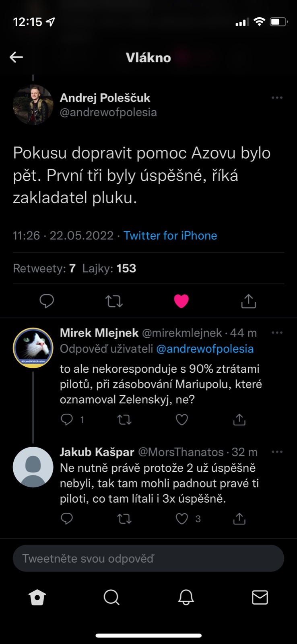The image size is (297, 644).
Task: Open more options for Mirek Mlejnek's reply
Action: [x=277, y=333]
